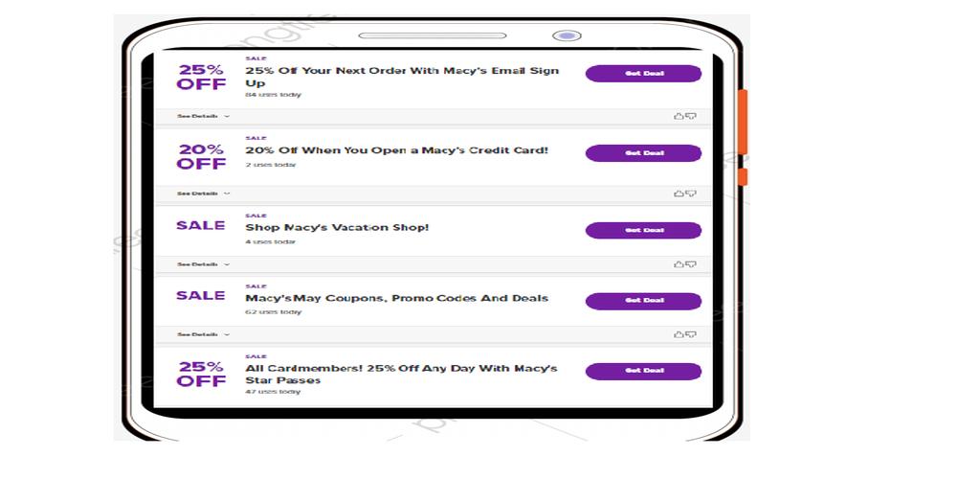Thumbs down the Macy's Credit Card deal

[x=691, y=194]
